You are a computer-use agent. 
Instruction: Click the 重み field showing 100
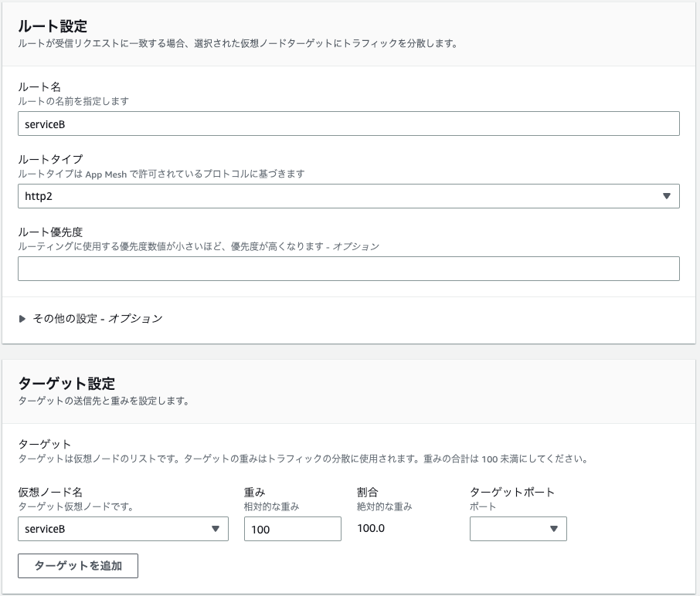293,529
